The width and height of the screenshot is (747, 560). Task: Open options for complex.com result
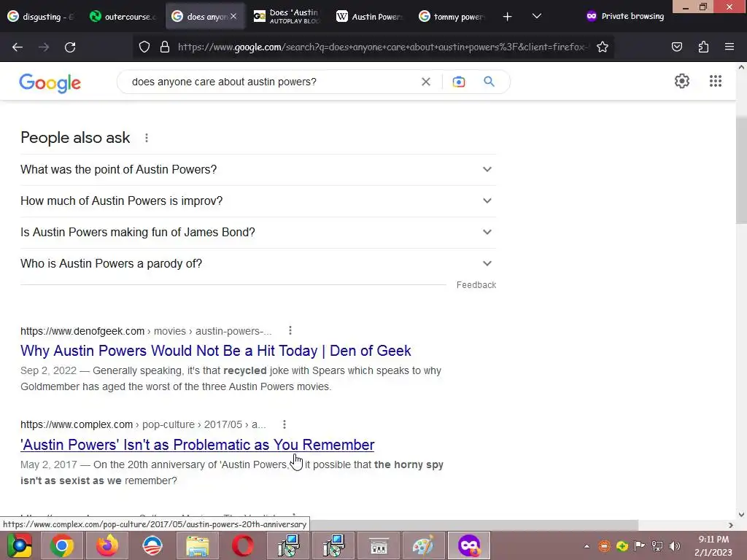pos(285,424)
